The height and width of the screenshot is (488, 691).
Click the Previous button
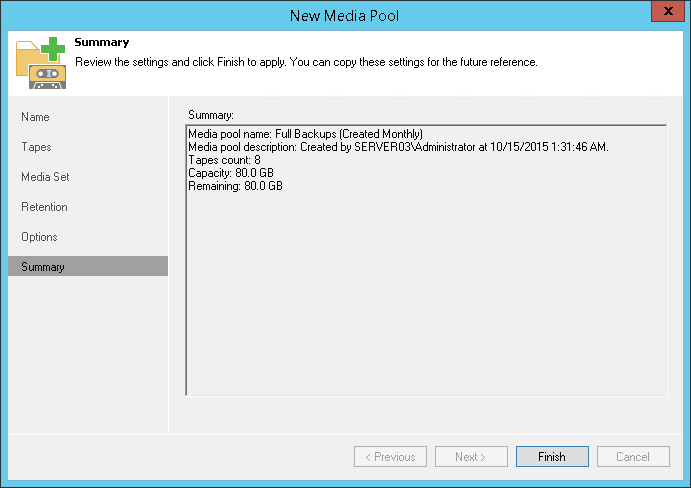coord(390,457)
